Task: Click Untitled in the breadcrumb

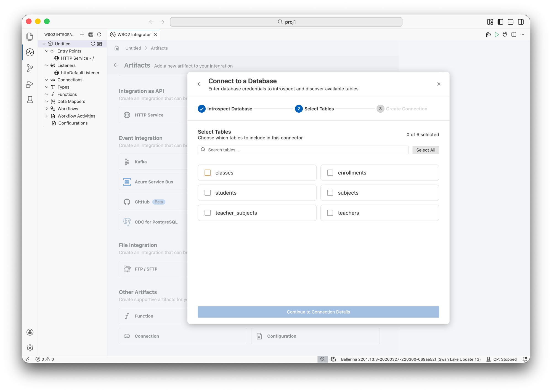Action: pyautogui.click(x=133, y=48)
